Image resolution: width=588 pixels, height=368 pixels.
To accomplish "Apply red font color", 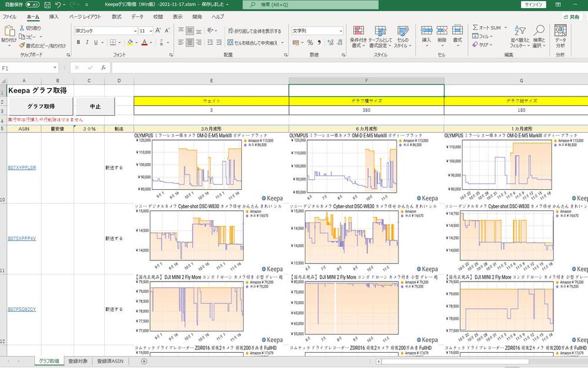I will (x=144, y=43).
